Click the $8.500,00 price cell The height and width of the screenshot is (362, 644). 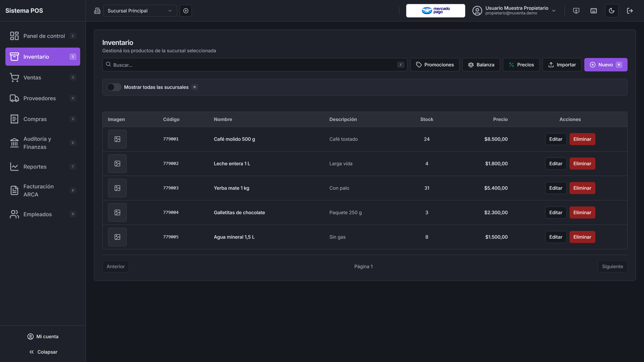click(496, 139)
